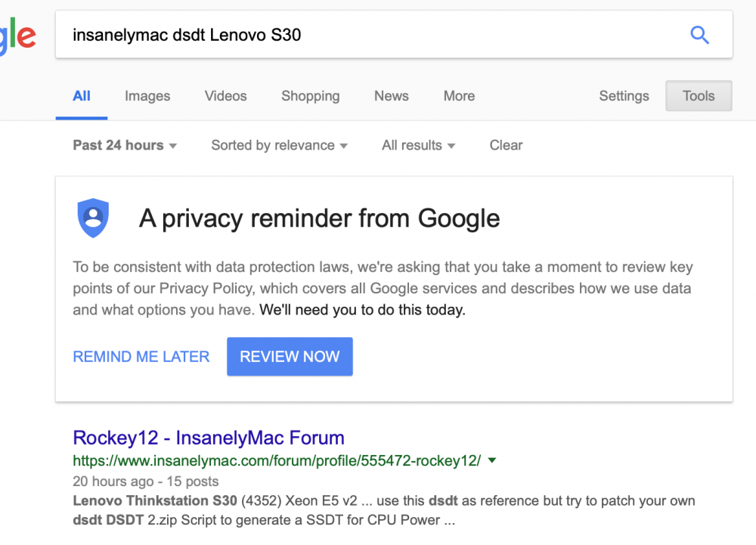Select the Shopping tab
The width and height of the screenshot is (756, 545).
[311, 96]
